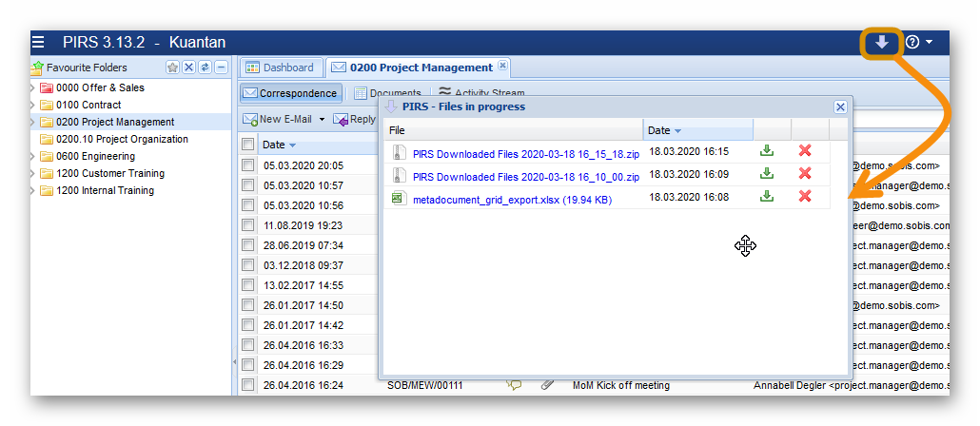Delete the metadocument_grid_export.xlsx entry
This screenshot has width=980, height=426.
tap(805, 196)
